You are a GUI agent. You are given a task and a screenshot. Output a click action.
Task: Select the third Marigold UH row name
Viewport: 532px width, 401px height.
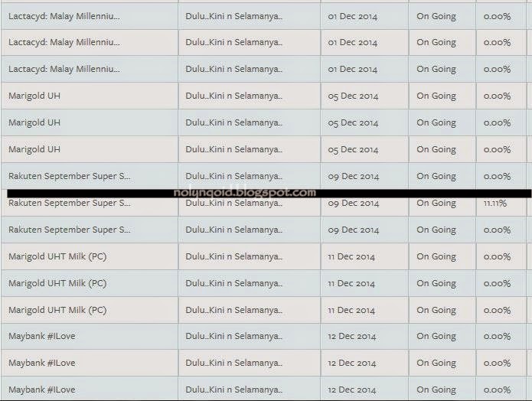tap(34, 149)
